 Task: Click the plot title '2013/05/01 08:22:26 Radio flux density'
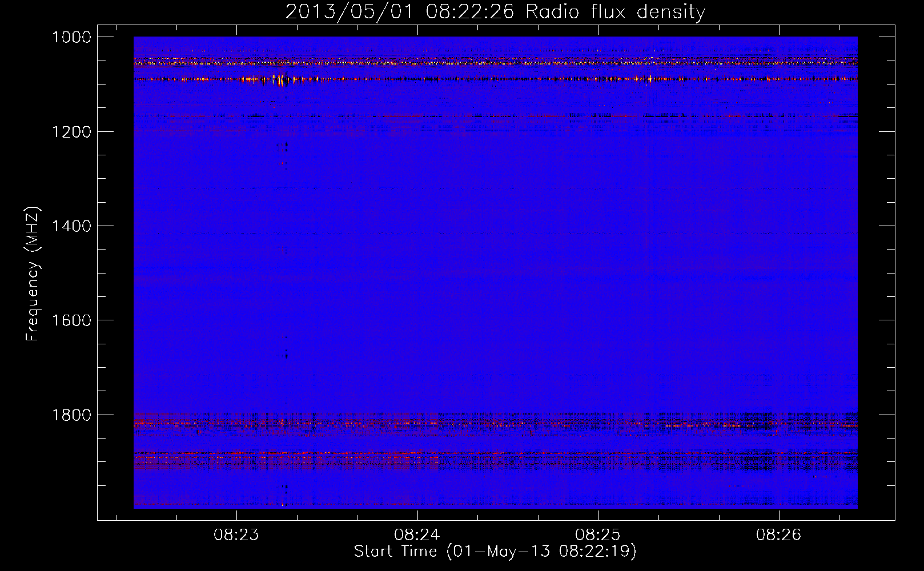495,11
